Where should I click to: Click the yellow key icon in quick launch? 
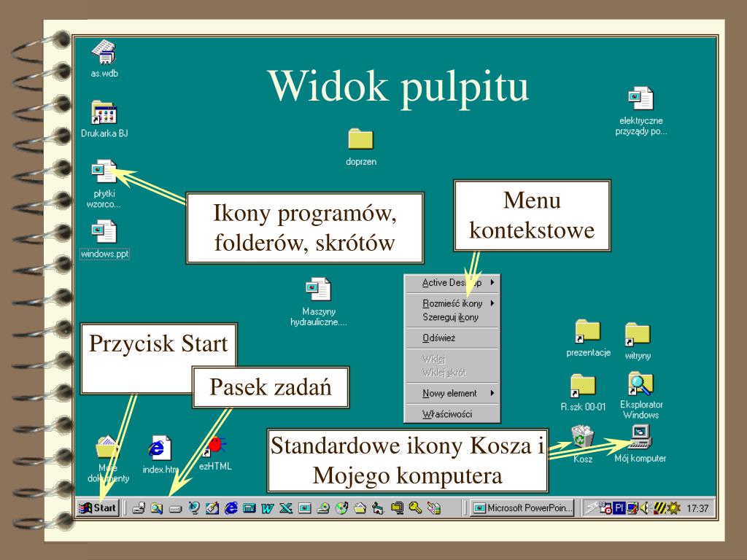[x=415, y=508]
